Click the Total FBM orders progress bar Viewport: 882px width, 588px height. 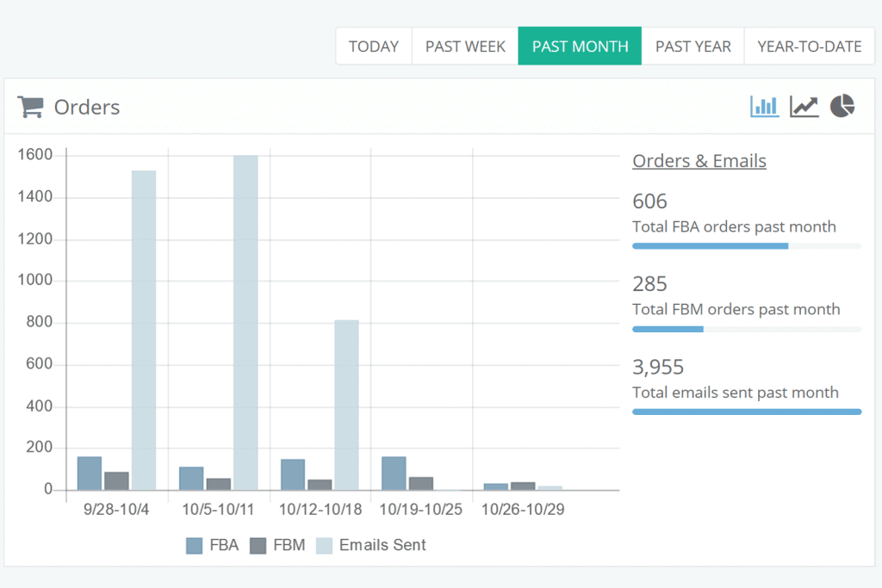[x=746, y=329]
